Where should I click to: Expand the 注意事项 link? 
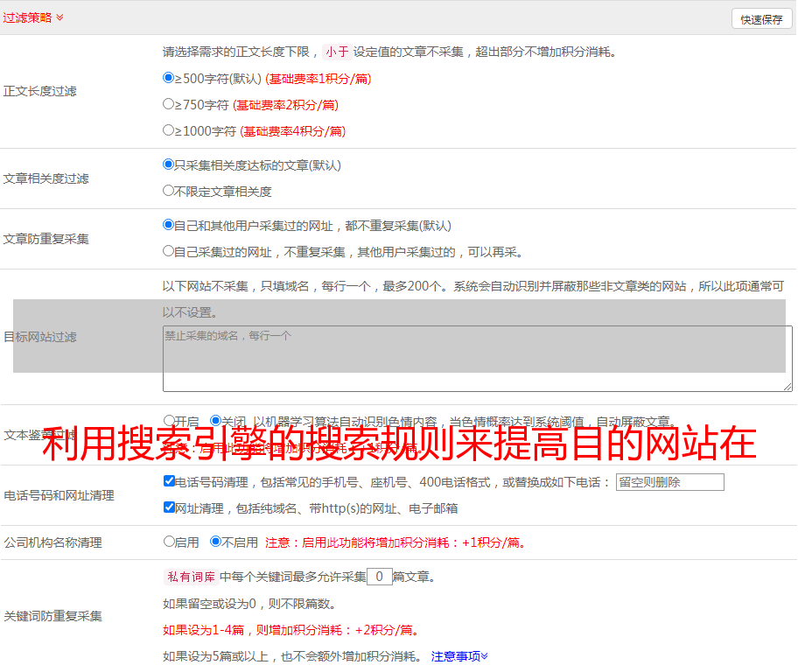(x=459, y=656)
